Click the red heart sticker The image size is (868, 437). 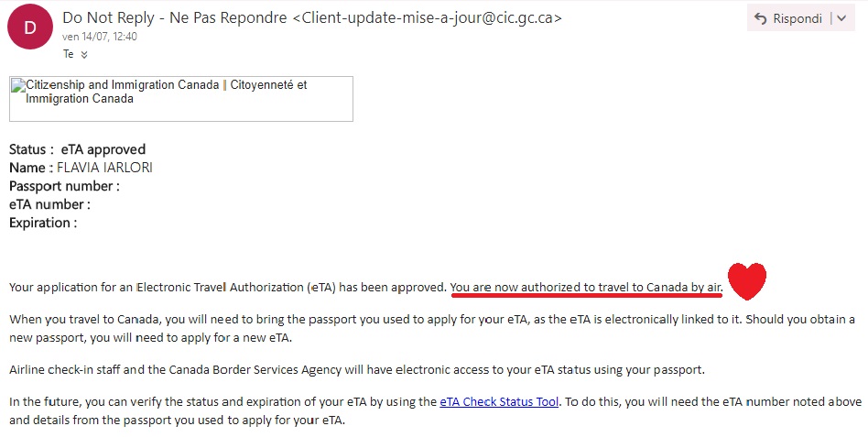coord(747,281)
